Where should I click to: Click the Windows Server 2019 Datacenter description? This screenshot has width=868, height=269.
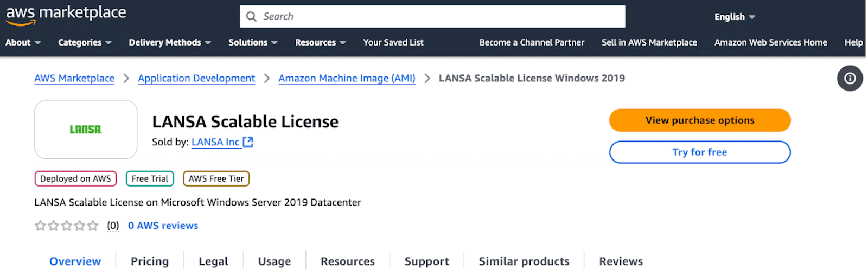tap(197, 202)
